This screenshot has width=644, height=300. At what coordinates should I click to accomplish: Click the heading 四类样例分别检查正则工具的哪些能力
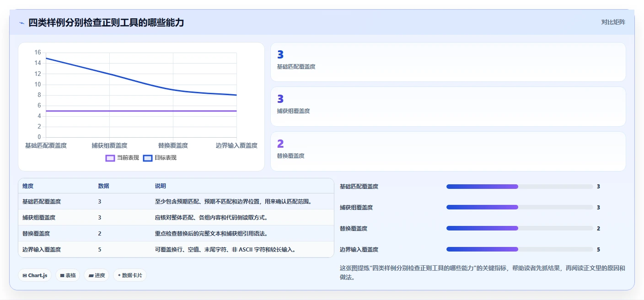(x=106, y=22)
